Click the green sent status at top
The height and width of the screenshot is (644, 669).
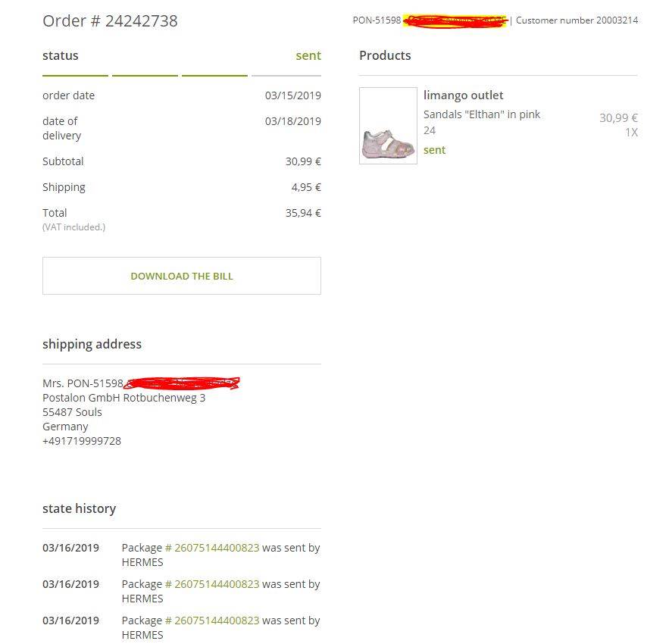tap(308, 55)
